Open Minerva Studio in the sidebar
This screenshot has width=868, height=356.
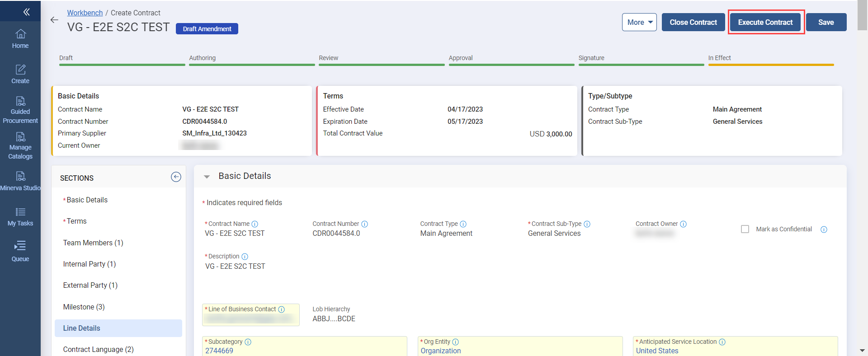(x=20, y=181)
